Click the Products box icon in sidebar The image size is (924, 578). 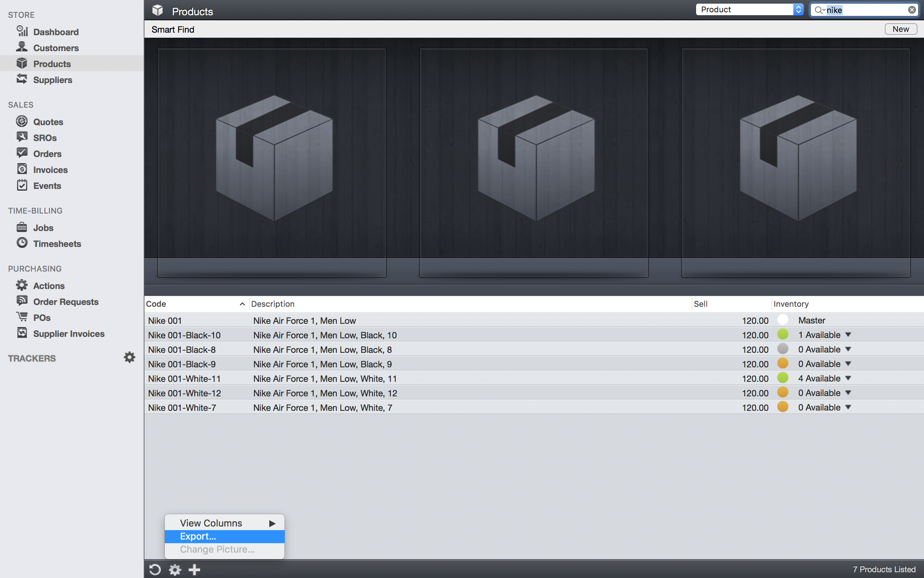(22, 63)
